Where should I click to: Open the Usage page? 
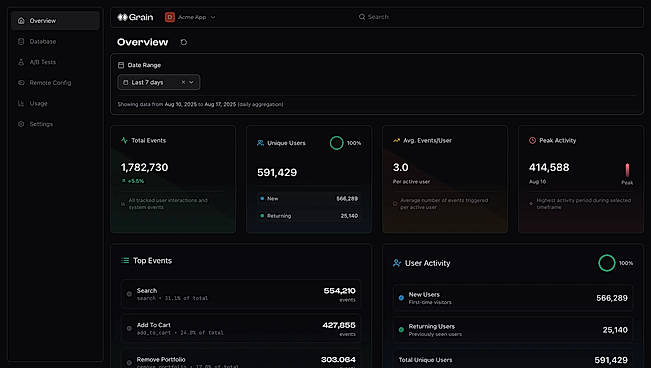[55, 103]
